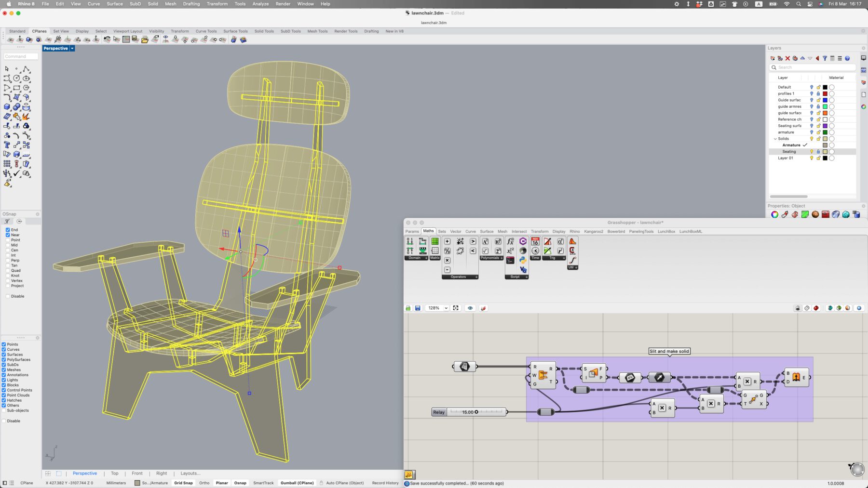The height and width of the screenshot is (488, 868).
Task: Select the Circle drawing tool
Action: 16,78
